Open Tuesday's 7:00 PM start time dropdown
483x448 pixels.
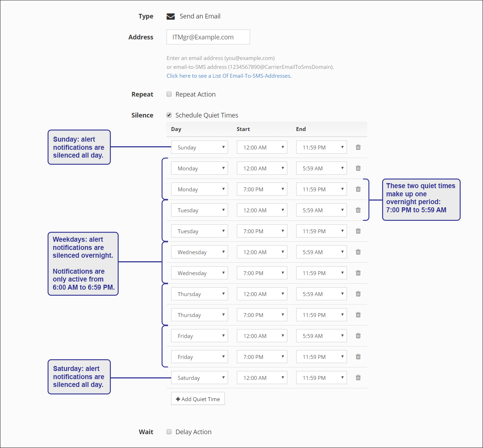tap(262, 231)
